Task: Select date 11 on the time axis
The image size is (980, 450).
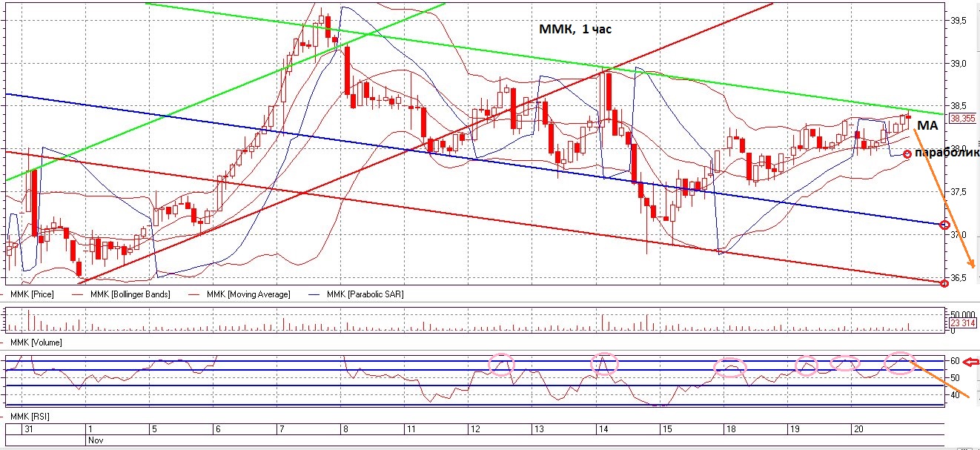Action: (x=410, y=429)
